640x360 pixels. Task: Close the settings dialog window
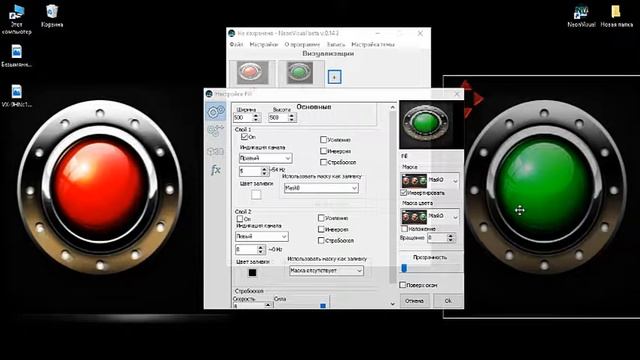[457, 94]
